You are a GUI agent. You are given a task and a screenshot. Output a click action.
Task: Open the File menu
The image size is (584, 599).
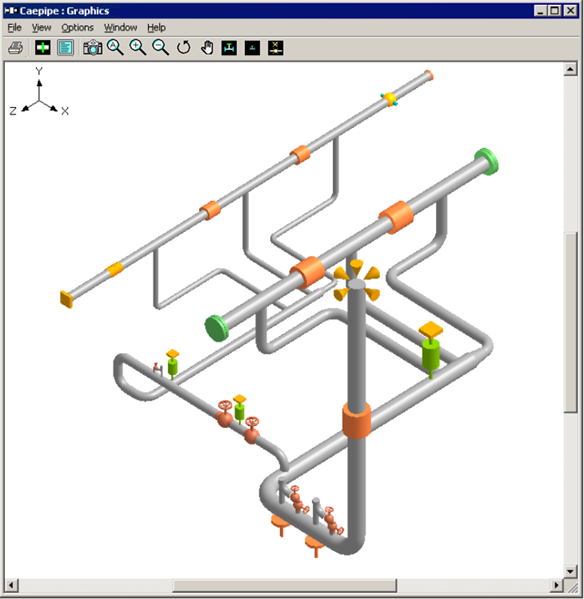tap(15, 28)
